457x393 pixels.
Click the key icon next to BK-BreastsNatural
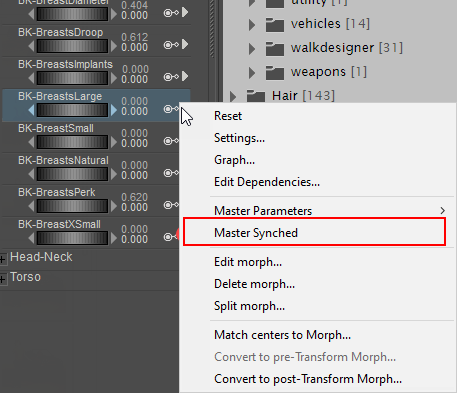[x=171, y=173]
